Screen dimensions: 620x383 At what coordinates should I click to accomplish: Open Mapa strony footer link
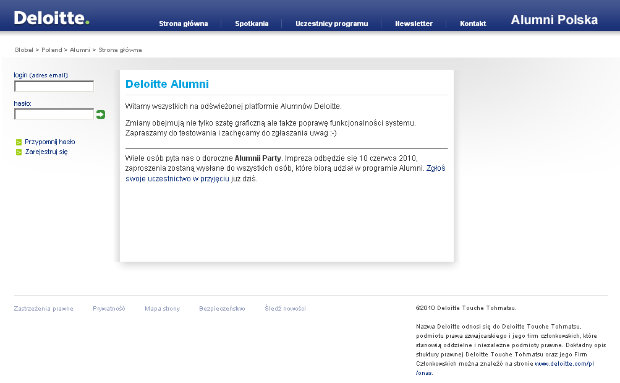point(162,308)
